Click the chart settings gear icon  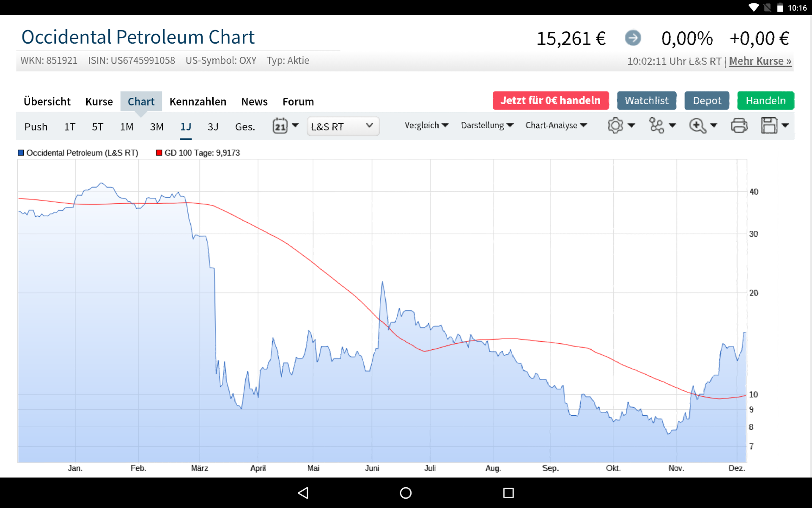(615, 126)
